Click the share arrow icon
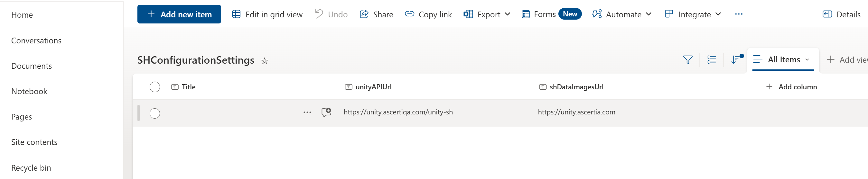868x179 pixels. (364, 14)
